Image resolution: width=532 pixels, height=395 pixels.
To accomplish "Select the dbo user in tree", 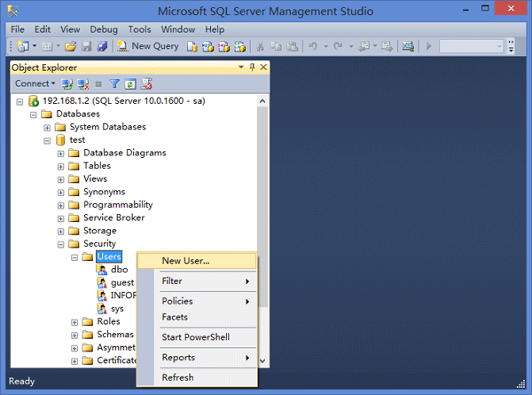I will pyautogui.click(x=119, y=269).
